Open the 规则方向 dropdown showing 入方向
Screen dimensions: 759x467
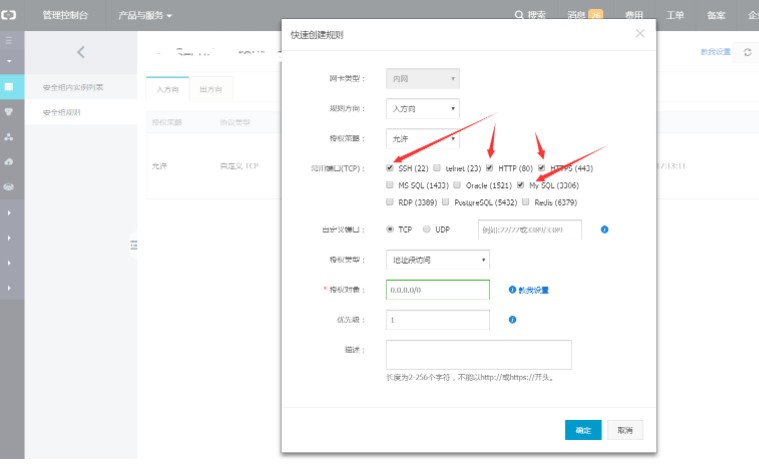pos(423,108)
